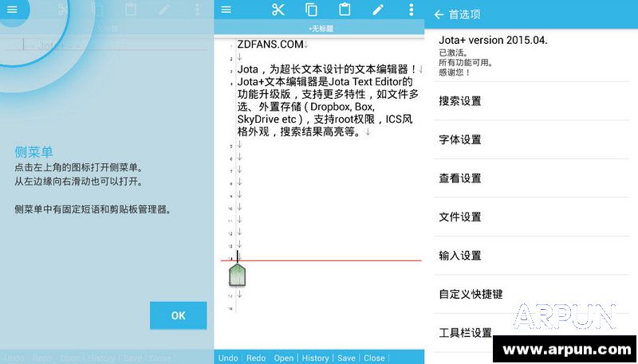Tap Save in the bottom editor toolbar

pos(346,358)
